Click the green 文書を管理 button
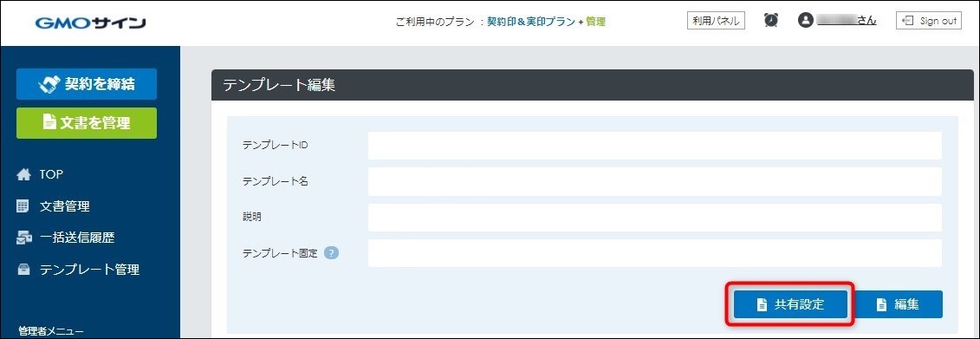 pos(87,122)
